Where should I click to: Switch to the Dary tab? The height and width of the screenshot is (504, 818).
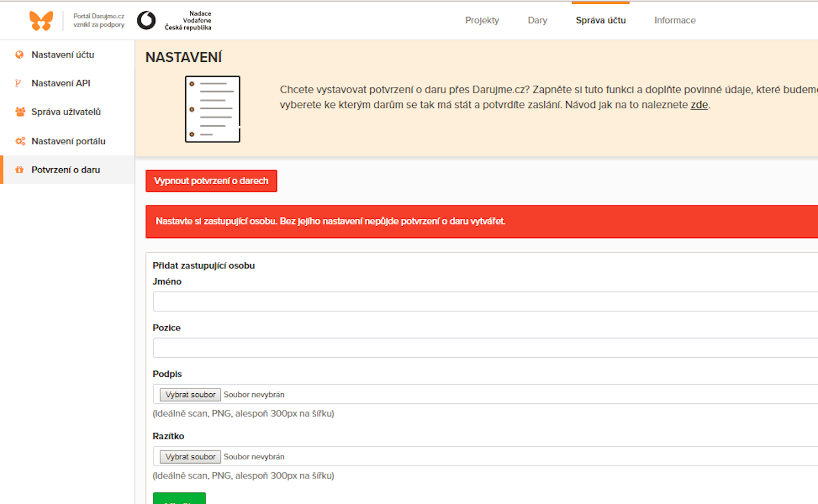tap(537, 20)
